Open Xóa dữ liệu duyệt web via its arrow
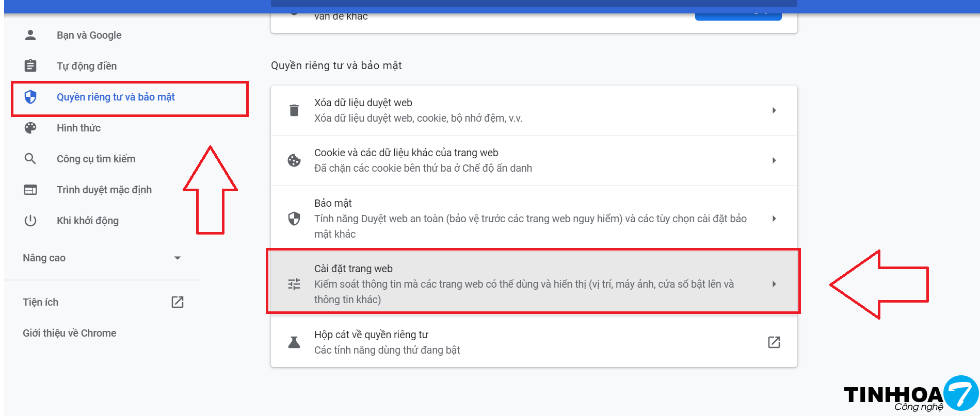The image size is (980, 416). pyautogui.click(x=774, y=110)
